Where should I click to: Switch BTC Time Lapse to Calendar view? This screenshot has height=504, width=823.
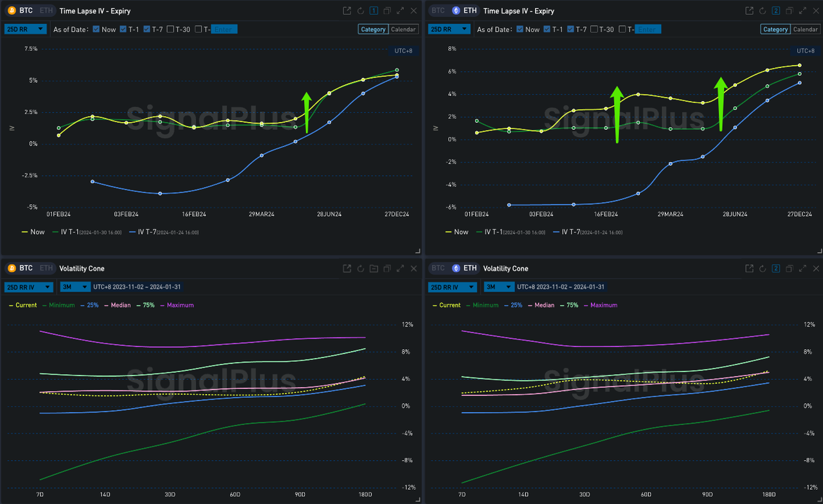pyautogui.click(x=404, y=30)
